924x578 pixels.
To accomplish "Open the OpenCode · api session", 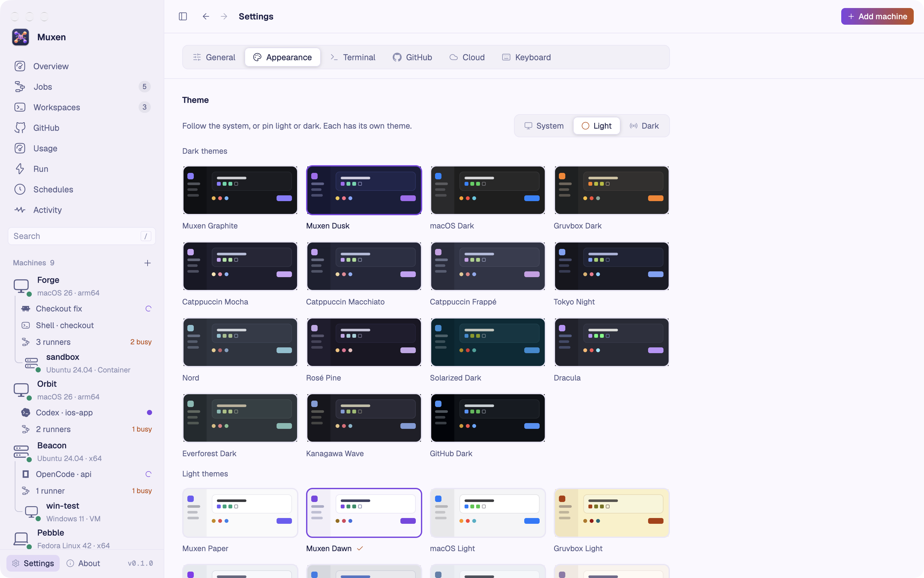I will [86, 474].
